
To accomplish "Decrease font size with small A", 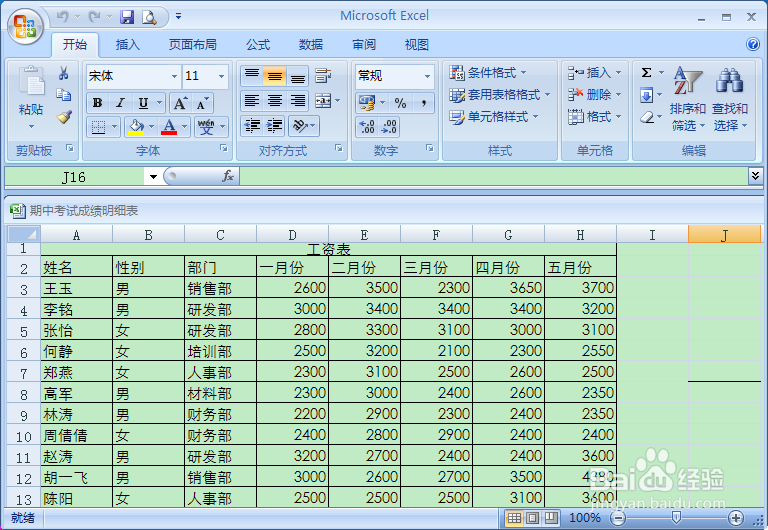I will click(202, 103).
